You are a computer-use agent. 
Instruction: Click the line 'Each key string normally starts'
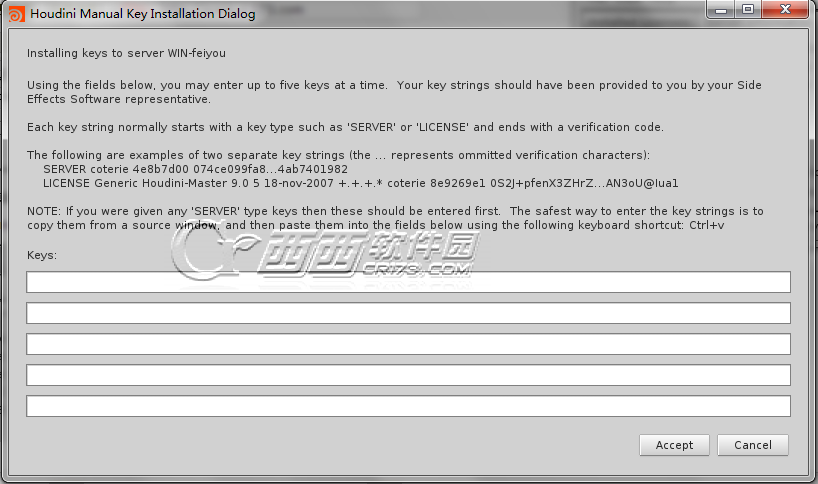click(345, 127)
